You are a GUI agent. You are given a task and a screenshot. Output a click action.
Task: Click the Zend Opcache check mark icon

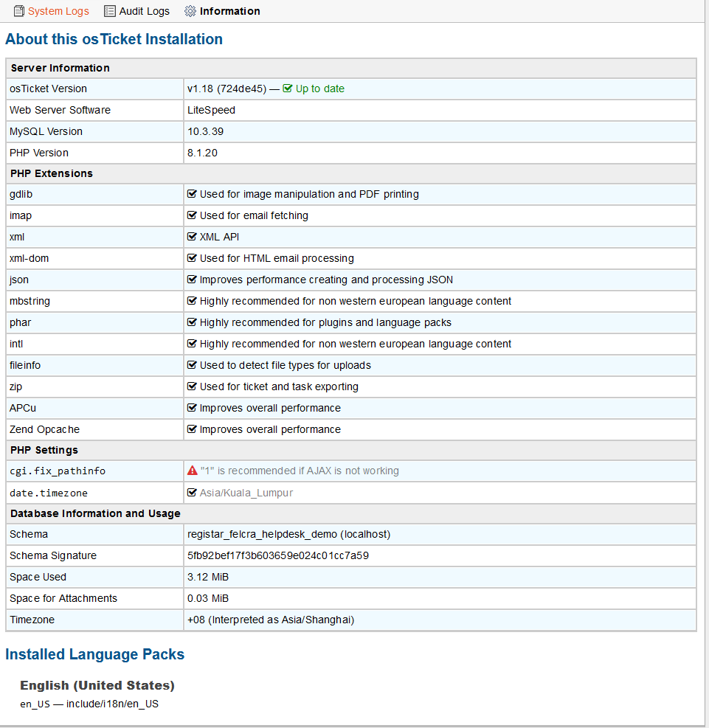[192, 429]
